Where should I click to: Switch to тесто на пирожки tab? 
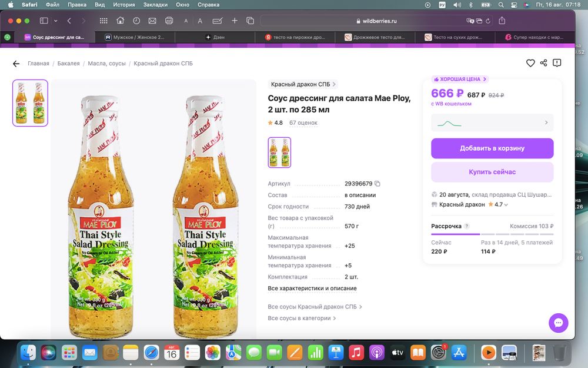(x=295, y=37)
